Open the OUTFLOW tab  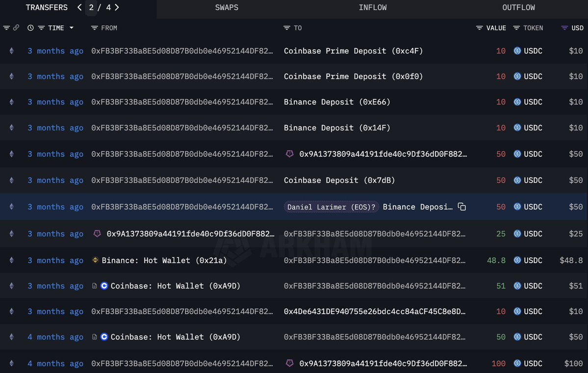[519, 7]
